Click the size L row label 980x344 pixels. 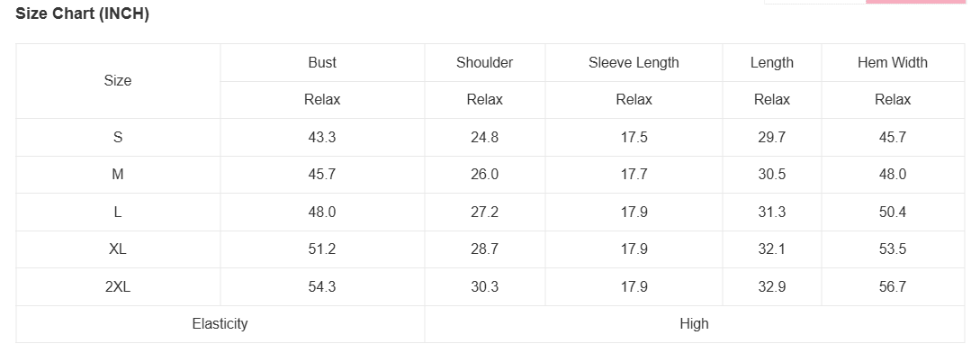coord(118,212)
